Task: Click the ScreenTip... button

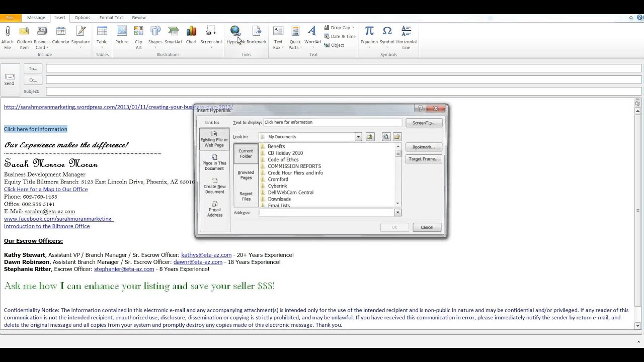Action: point(424,123)
